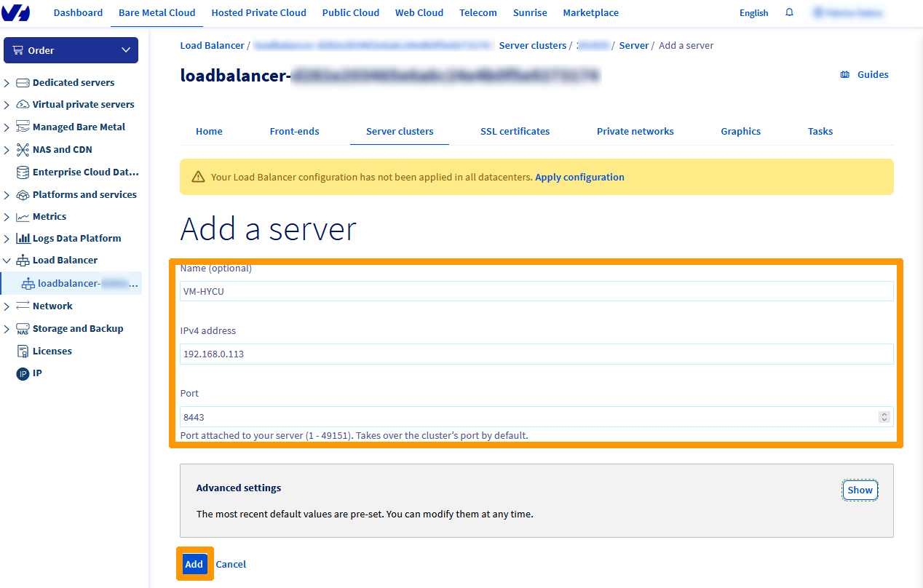
Task: Switch to the SSL certificates tab
Action: [x=515, y=131]
